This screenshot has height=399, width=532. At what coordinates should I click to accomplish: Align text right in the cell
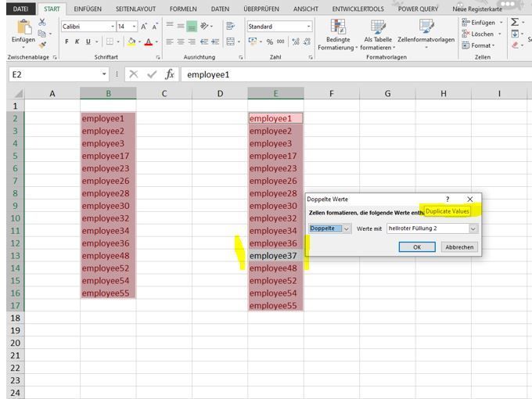(192, 41)
